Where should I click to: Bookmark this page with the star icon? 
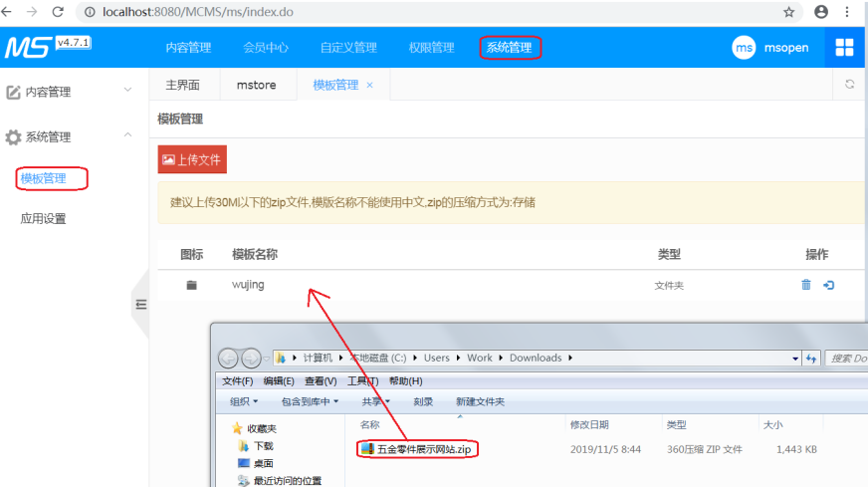(788, 12)
